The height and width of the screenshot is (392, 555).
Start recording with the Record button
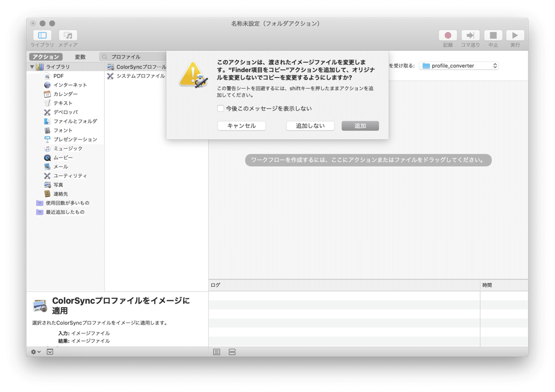tap(448, 35)
